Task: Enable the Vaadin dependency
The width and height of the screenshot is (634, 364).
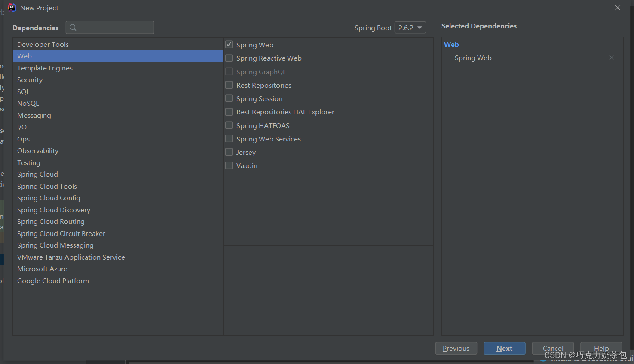Action: point(229,165)
